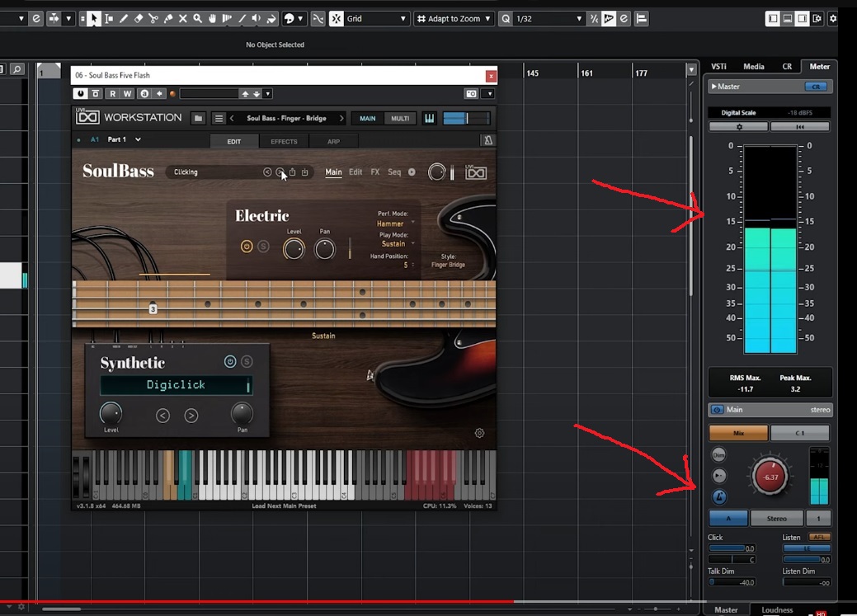
Task: Select the Glue tool
Action: point(167,19)
